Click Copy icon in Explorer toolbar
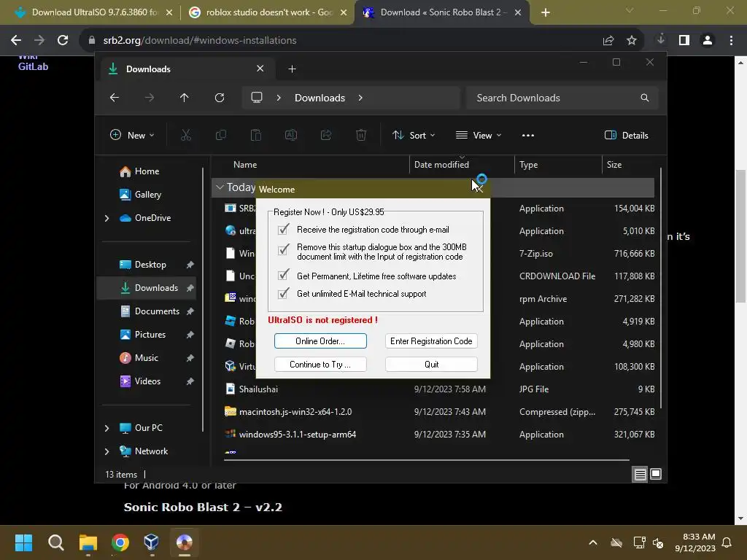The image size is (747, 560). click(x=220, y=135)
